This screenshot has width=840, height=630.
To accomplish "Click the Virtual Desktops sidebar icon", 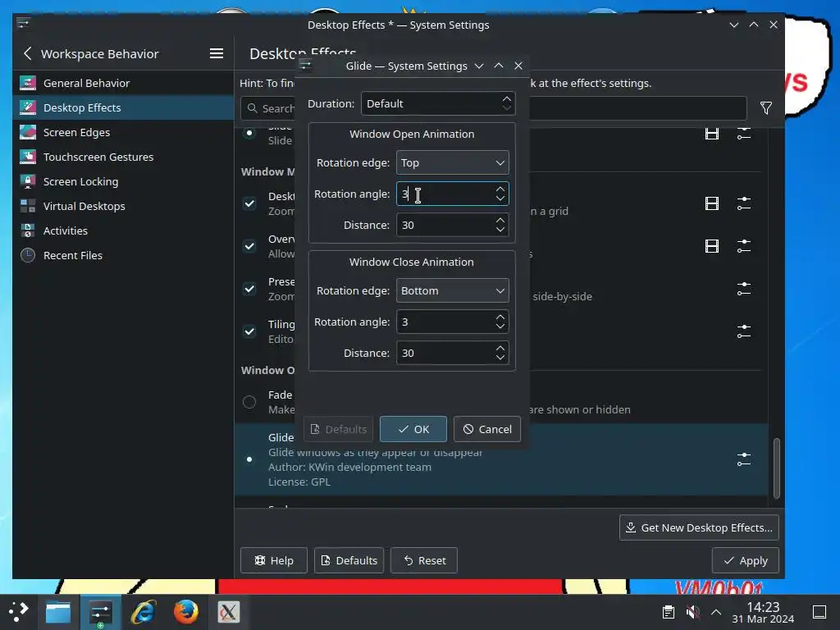I will click(28, 206).
